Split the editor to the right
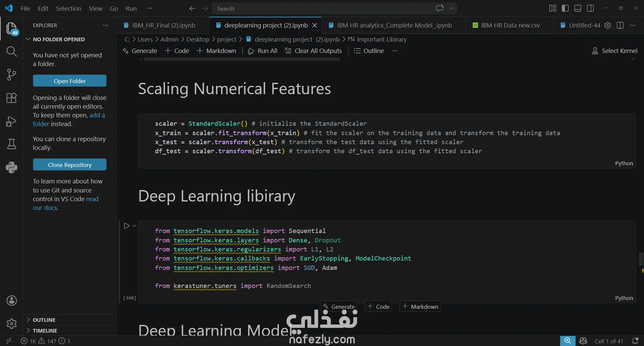This screenshot has height=346, width=644. [x=620, y=25]
